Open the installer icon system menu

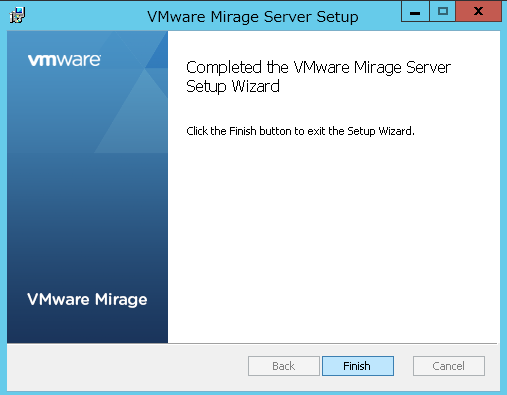coord(18,15)
